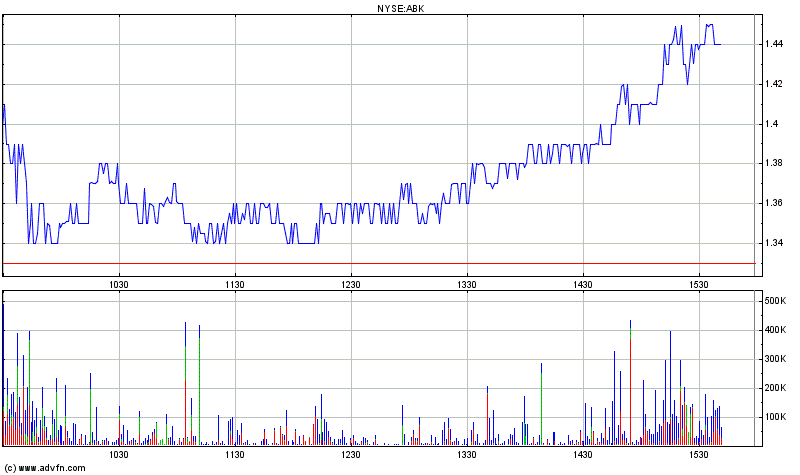Click the final flat segment of the blue price line at 1.44

pos(717,44)
